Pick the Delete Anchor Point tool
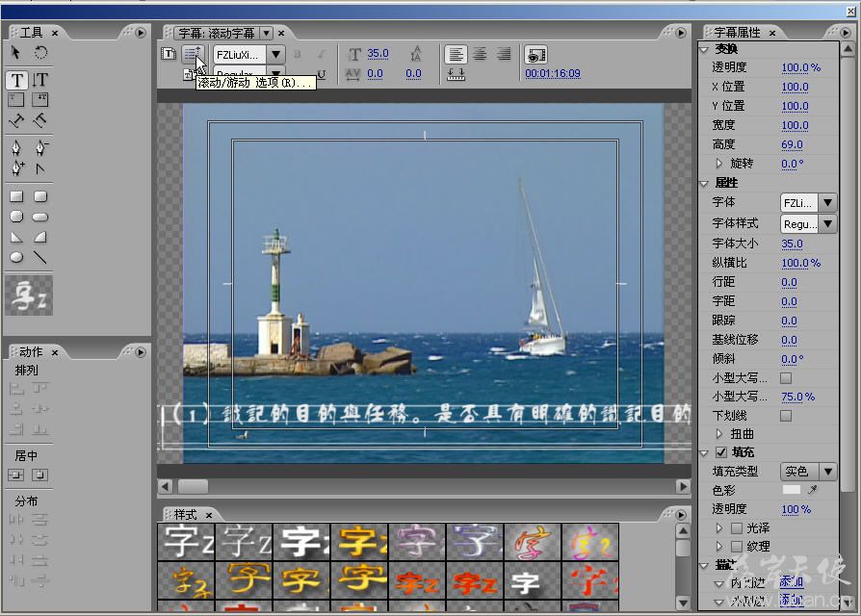The image size is (861, 616). click(x=40, y=148)
